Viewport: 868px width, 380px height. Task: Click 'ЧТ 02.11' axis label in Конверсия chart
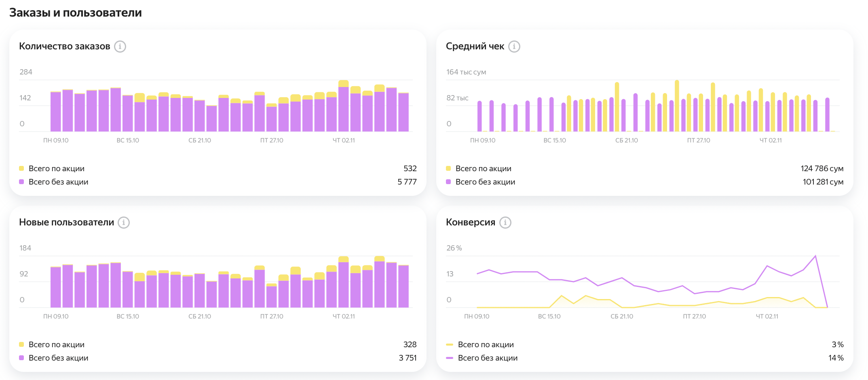[x=767, y=316]
